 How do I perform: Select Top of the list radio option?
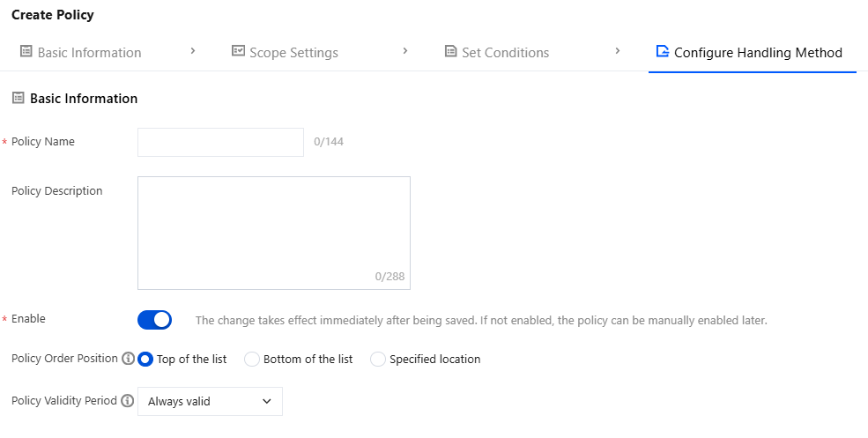pyautogui.click(x=145, y=359)
